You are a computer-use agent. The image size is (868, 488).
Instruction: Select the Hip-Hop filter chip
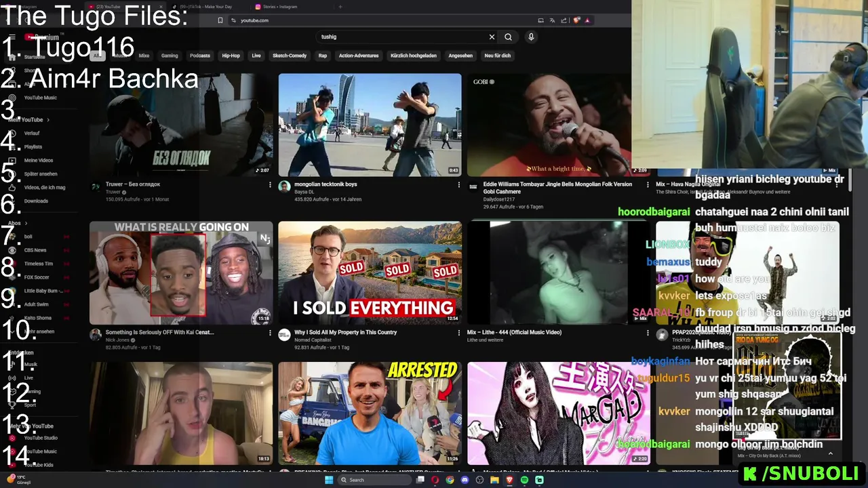(231, 56)
